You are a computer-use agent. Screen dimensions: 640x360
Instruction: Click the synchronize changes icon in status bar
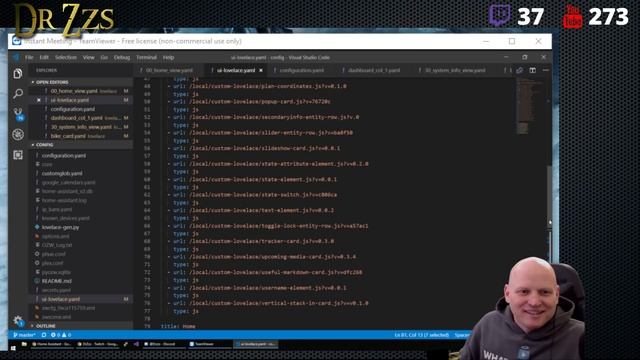point(44,335)
